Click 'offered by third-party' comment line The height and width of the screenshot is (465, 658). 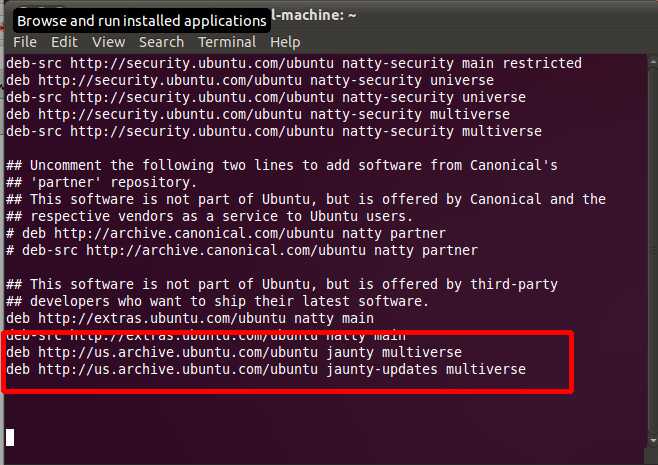point(282,285)
